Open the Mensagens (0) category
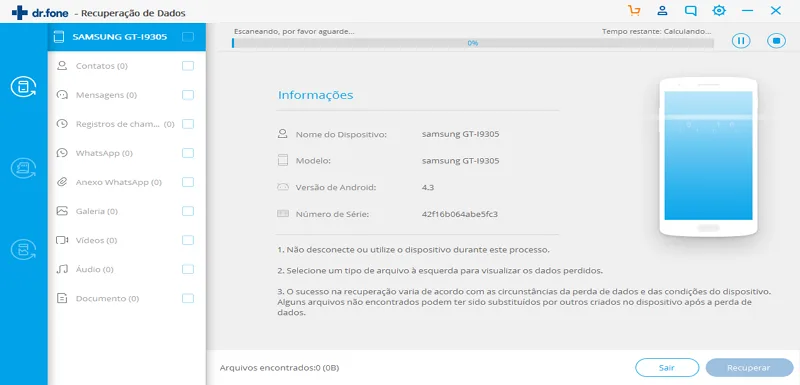Viewport: 800px width, 385px height. 106,95
